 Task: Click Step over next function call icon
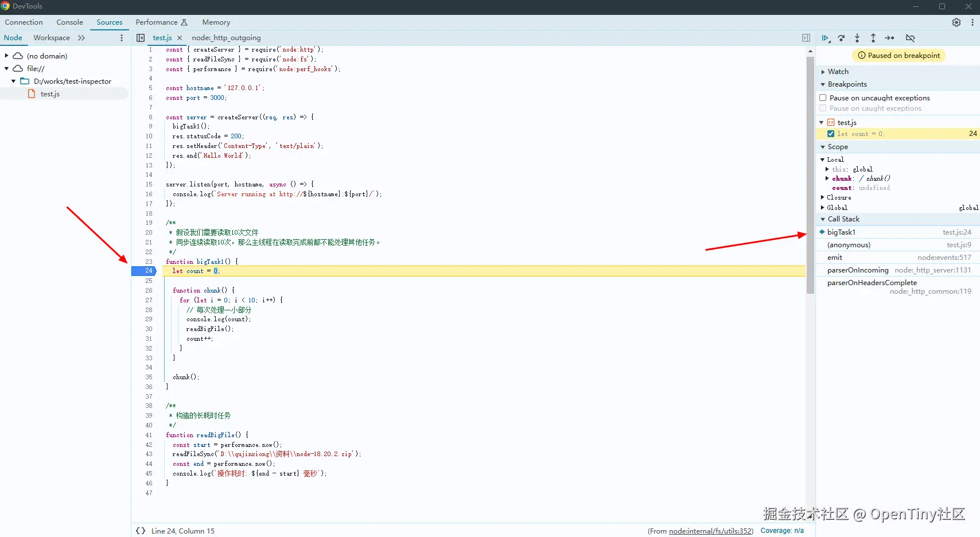841,38
